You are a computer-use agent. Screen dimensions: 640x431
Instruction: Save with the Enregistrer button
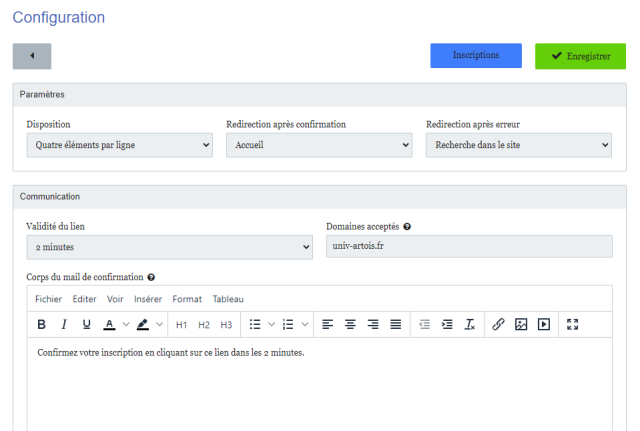click(x=580, y=56)
